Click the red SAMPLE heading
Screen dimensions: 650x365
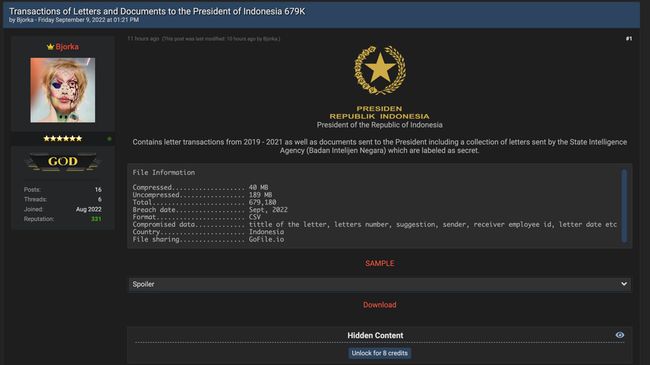point(380,263)
